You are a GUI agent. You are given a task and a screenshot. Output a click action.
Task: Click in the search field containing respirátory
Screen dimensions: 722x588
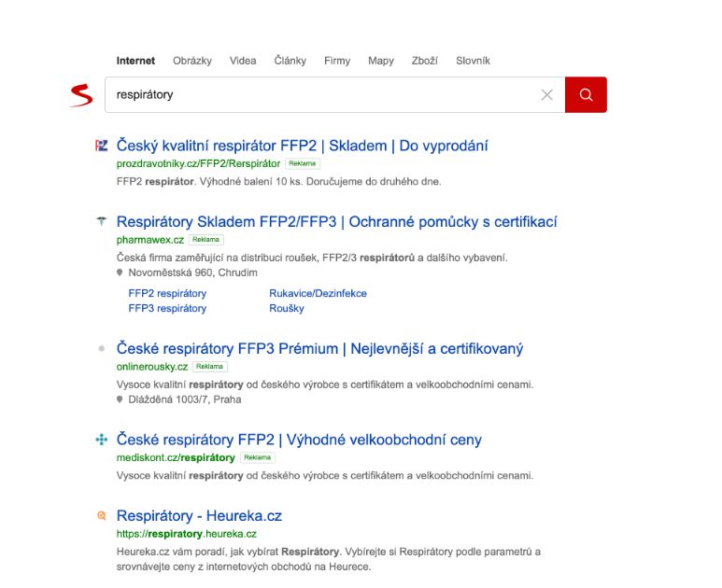(x=322, y=95)
